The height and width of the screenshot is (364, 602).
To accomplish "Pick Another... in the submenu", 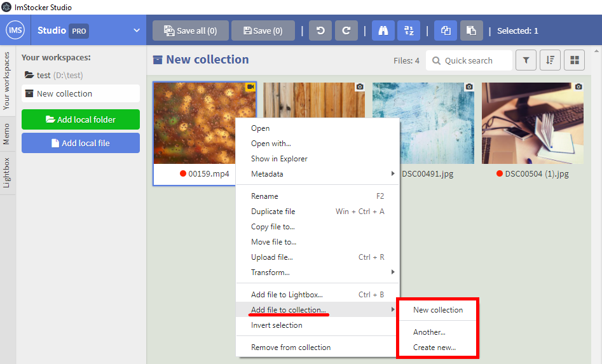I will click(438, 332).
